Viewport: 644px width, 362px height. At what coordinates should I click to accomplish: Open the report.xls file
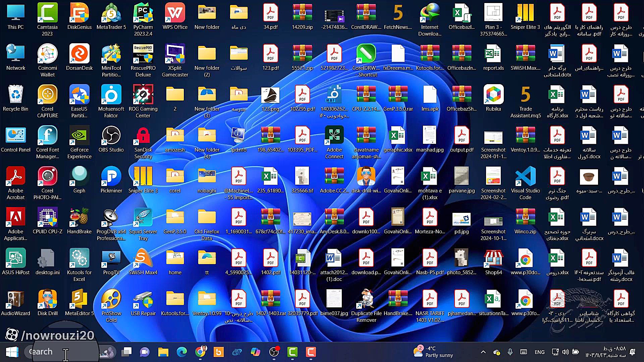point(493,58)
